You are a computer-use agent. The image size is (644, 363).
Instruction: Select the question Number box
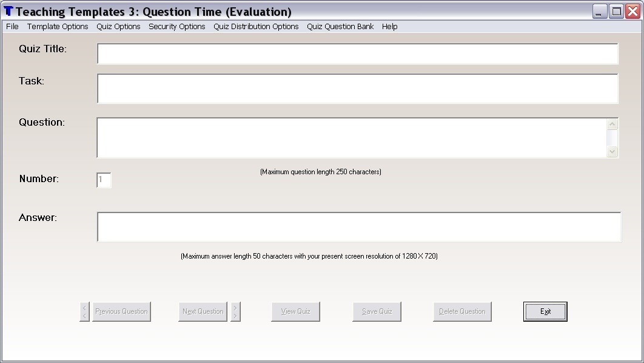104,180
